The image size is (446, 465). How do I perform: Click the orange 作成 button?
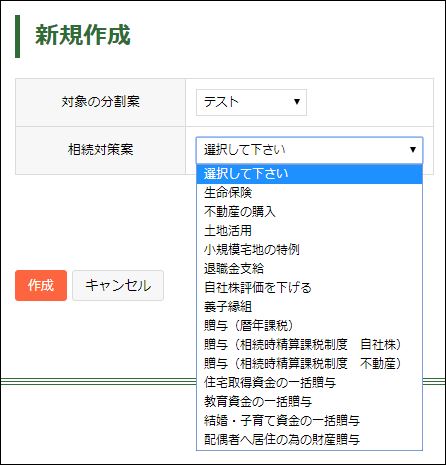pyautogui.click(x=41, y=285)
